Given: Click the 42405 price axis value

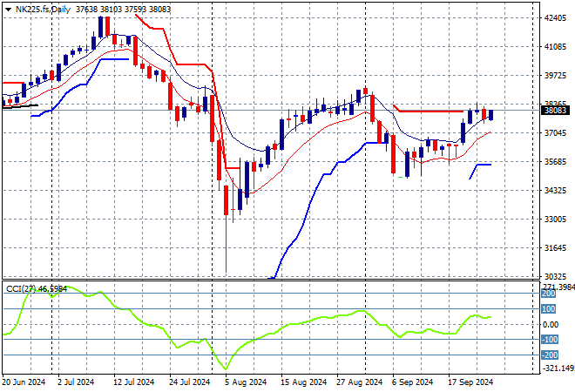Looking at the screenshot, I should [555, 18].
